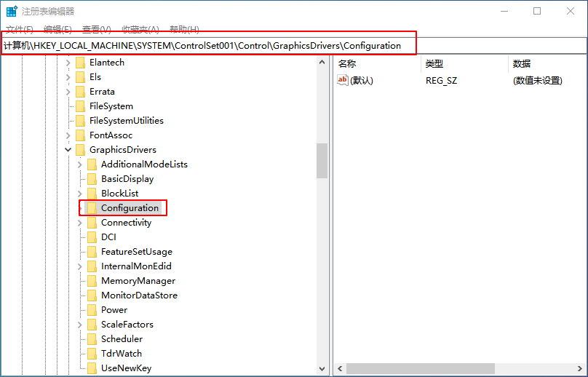Expand the Connectivity key
Viewport: 588px width, 377px height.
click(x=80, y=223)
